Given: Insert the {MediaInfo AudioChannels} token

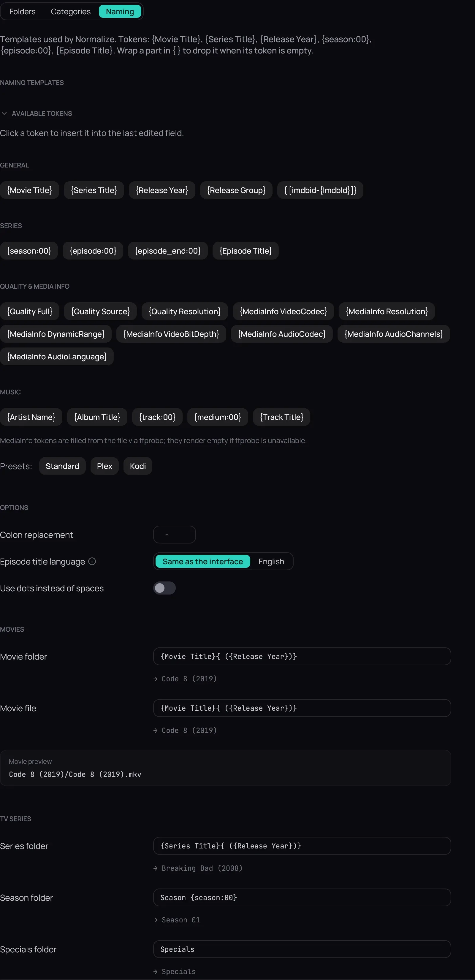Looking at the screenshot, I should point(394,333).
